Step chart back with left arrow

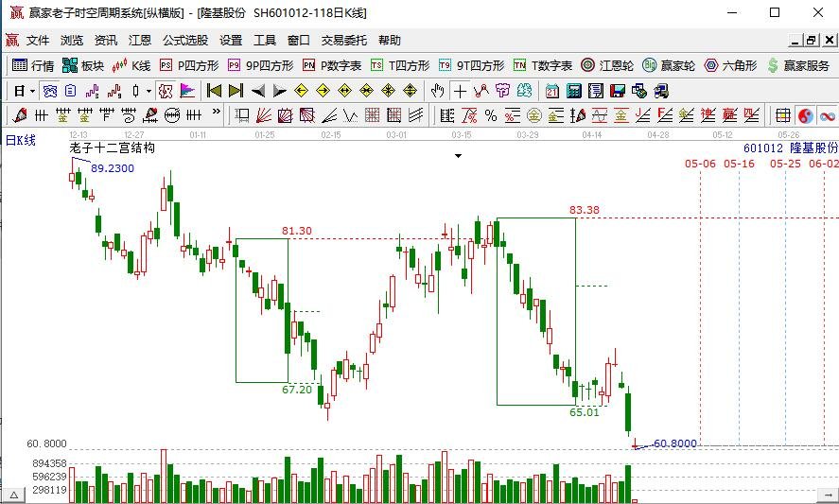point(258,91)
